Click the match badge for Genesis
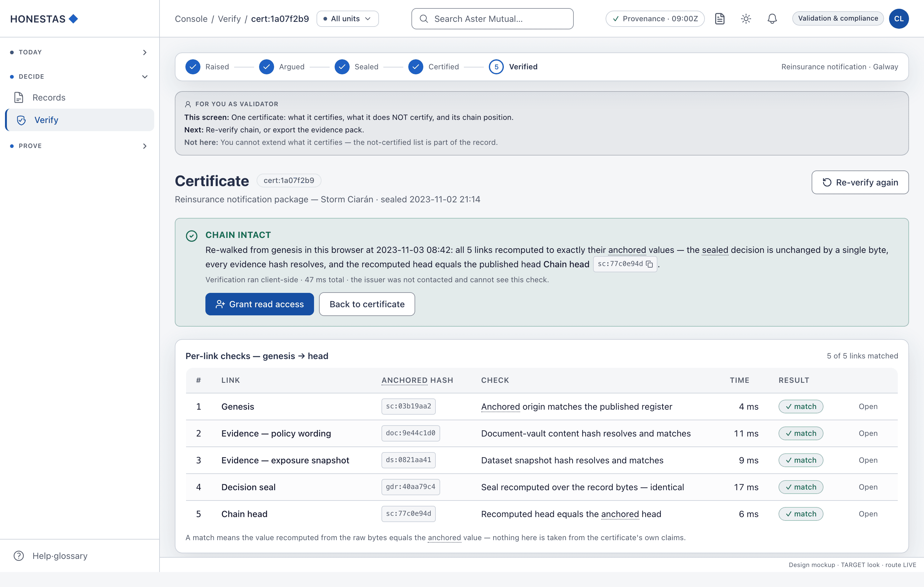 (x=800, y=406)
